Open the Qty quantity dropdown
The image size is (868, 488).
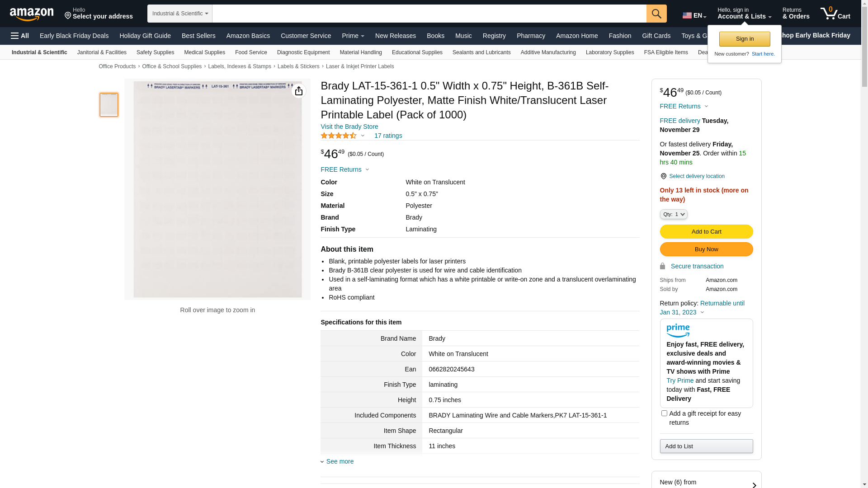(x=673, y=214)
